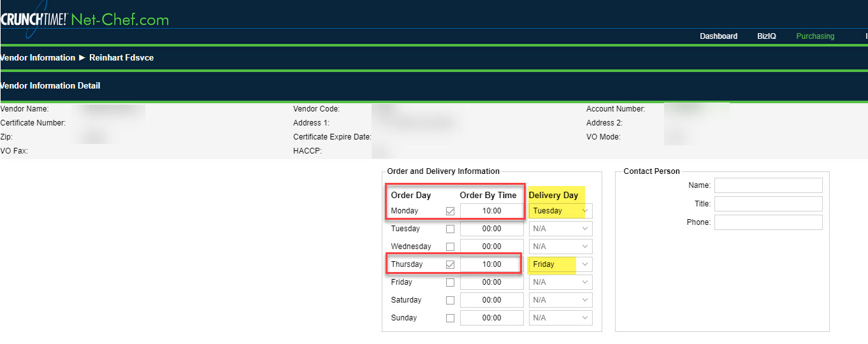This screenshot has height=344, width=868.
Task: Select the Purchasing menu item
Action: click(x=815, y=36)
